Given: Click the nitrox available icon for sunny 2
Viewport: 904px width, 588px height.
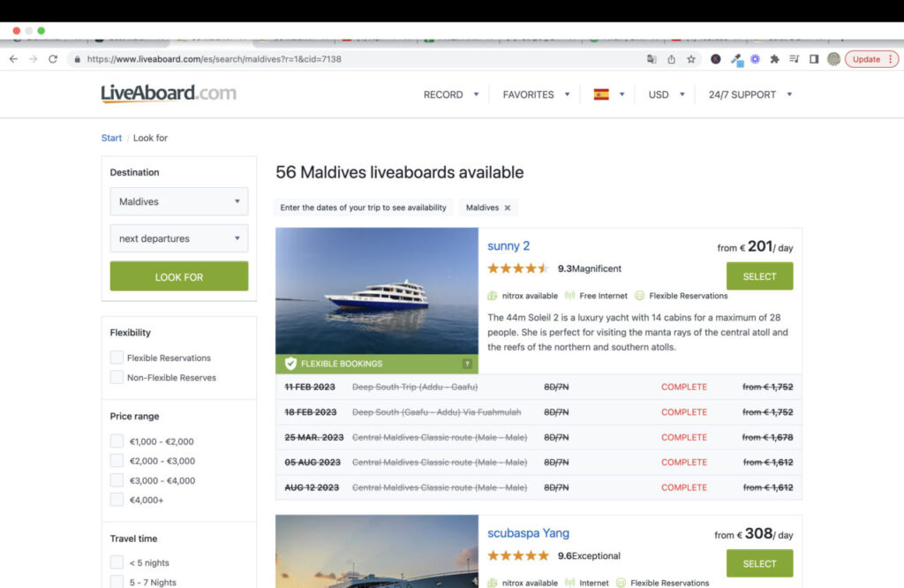Looking at the screenshot, I should click(x=493, y=296).
